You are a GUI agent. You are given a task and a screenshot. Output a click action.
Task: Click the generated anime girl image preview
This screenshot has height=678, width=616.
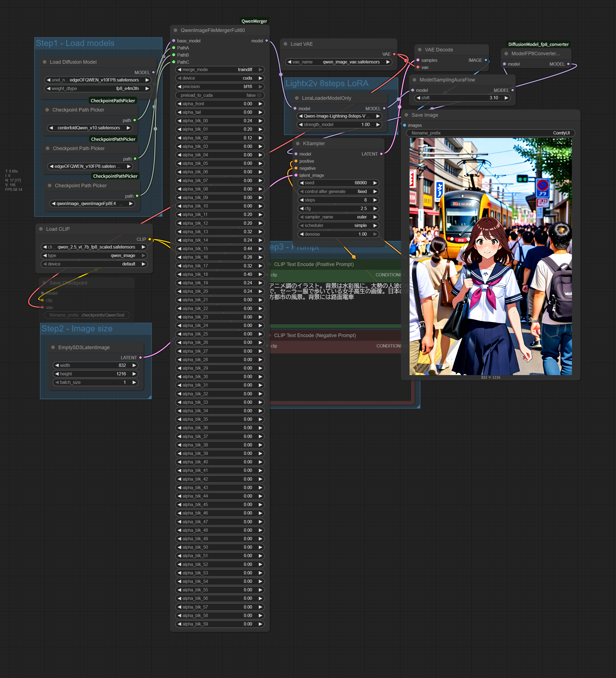pos(490,256)
